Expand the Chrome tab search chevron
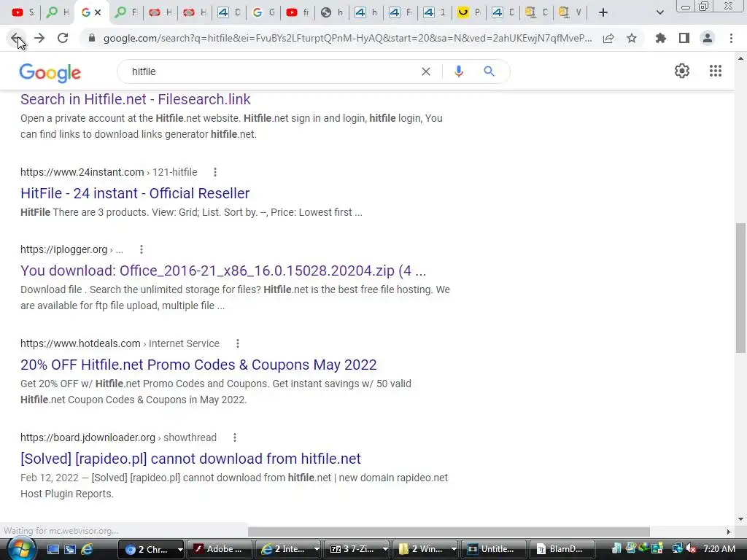Viewport: 747px width, 560px height. 659,12
